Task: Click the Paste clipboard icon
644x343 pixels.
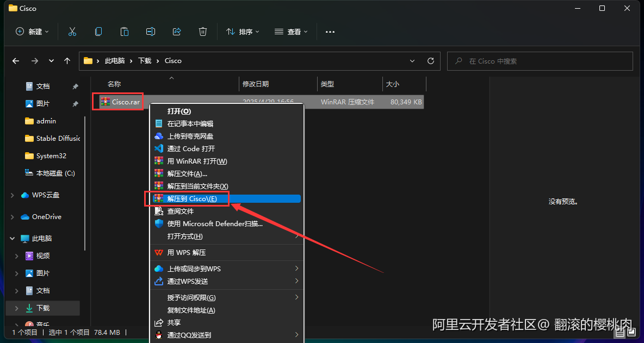Action: coord(125,32)
